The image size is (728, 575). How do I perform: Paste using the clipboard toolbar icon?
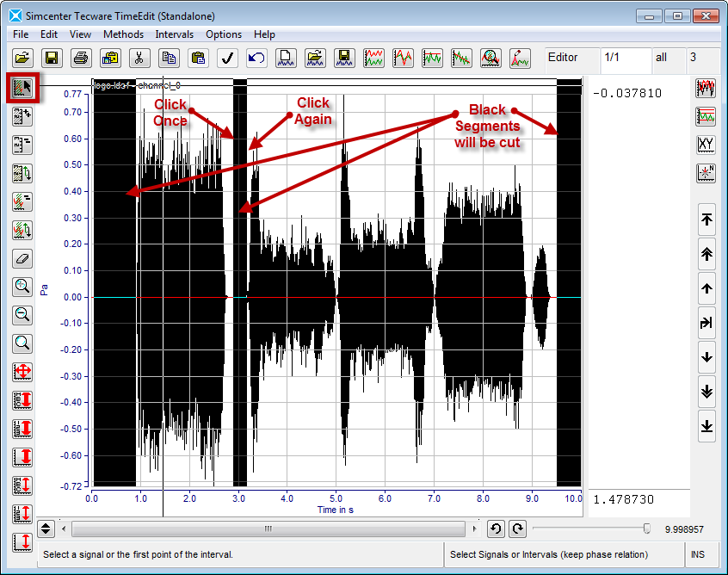pyautogui.click(x=198, y=58)
